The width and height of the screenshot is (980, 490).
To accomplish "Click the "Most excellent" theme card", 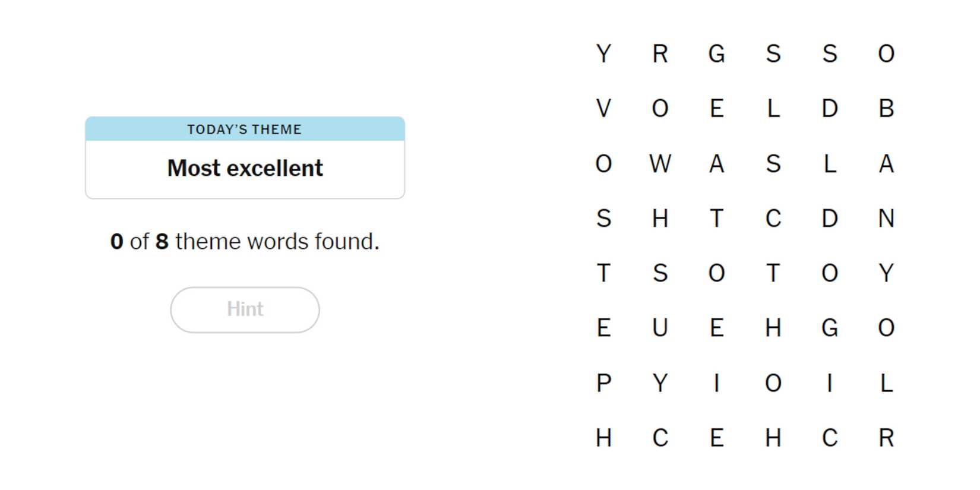I will 245,168.
